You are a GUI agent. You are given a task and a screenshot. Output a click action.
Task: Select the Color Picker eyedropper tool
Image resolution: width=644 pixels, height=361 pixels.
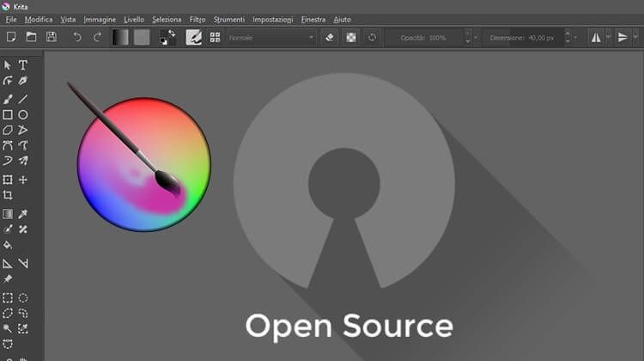23,214
